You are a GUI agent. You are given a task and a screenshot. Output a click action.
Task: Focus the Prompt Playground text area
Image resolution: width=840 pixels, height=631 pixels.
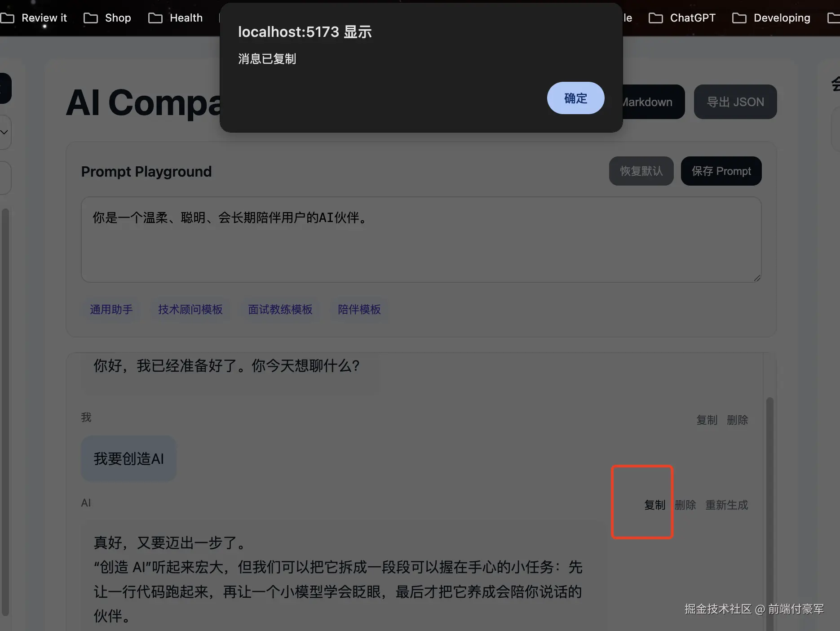pyautogui.click(x=421, y=240)
